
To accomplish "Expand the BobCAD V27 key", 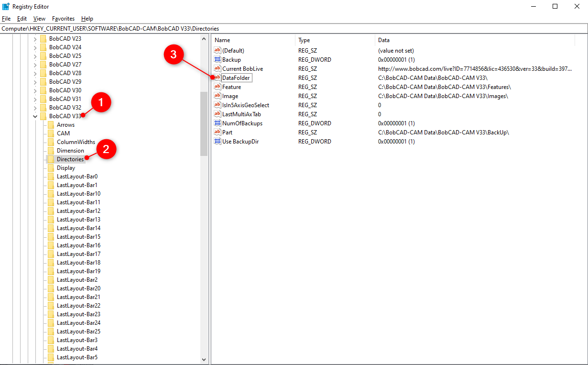I will [35, 65].
